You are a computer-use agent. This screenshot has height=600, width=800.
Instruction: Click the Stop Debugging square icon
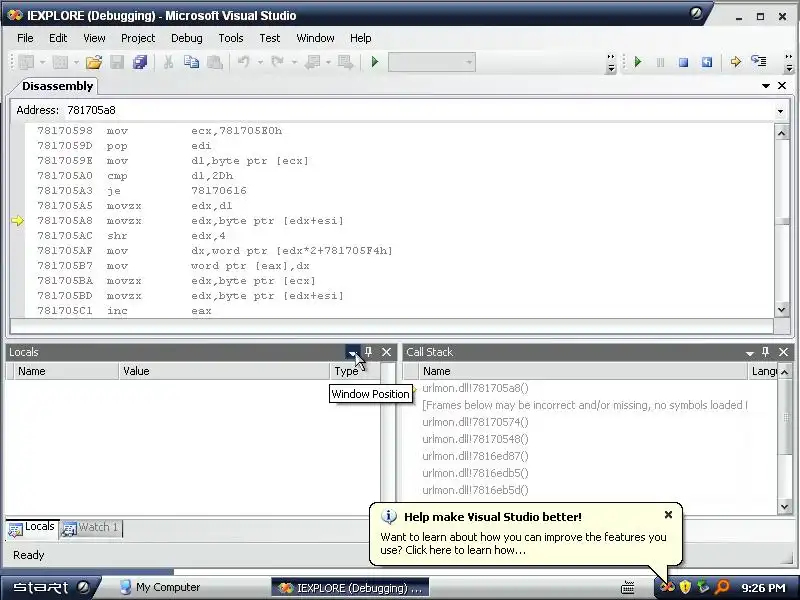[683, 62]
